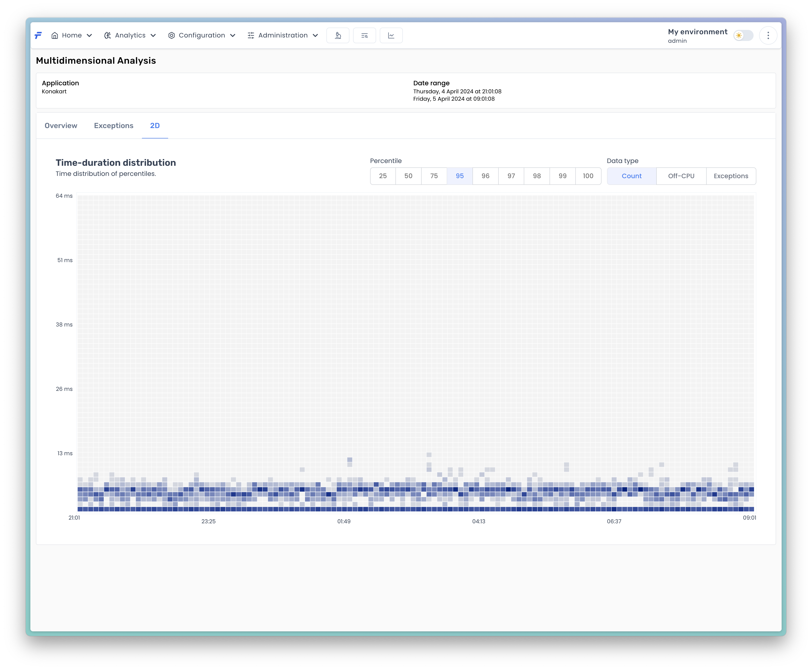Click the app logo icon
Viewport: 812px width, 670px height.
pos(38,35)
